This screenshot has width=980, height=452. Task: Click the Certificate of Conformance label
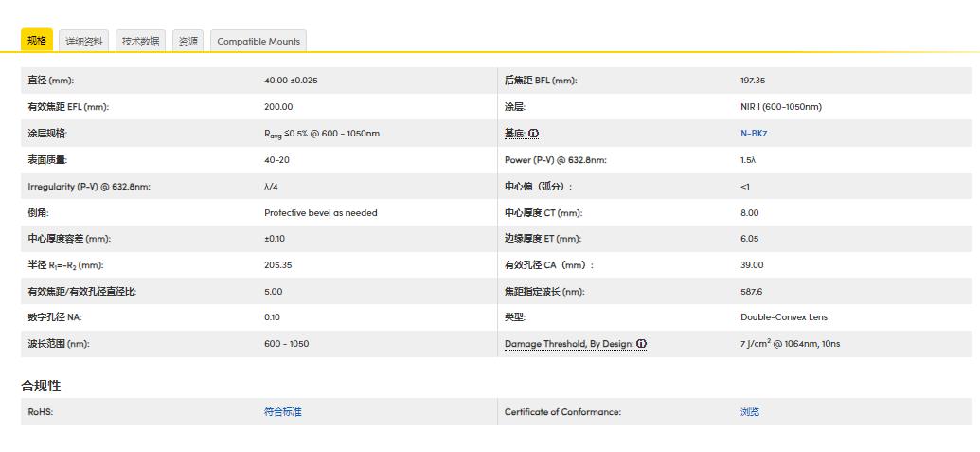pos(562,412)
